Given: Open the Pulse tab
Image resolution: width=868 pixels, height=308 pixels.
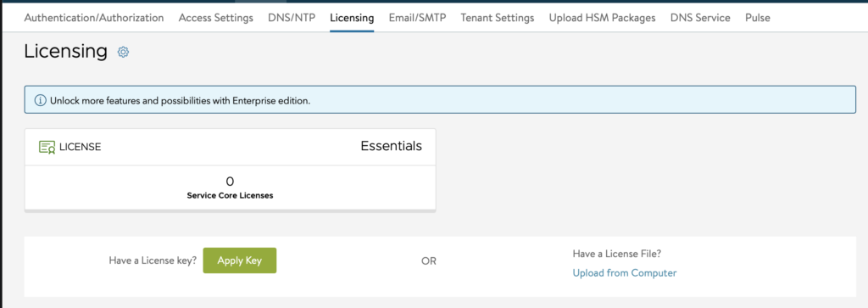Looking at the screenshot, I should coord(757,18).
